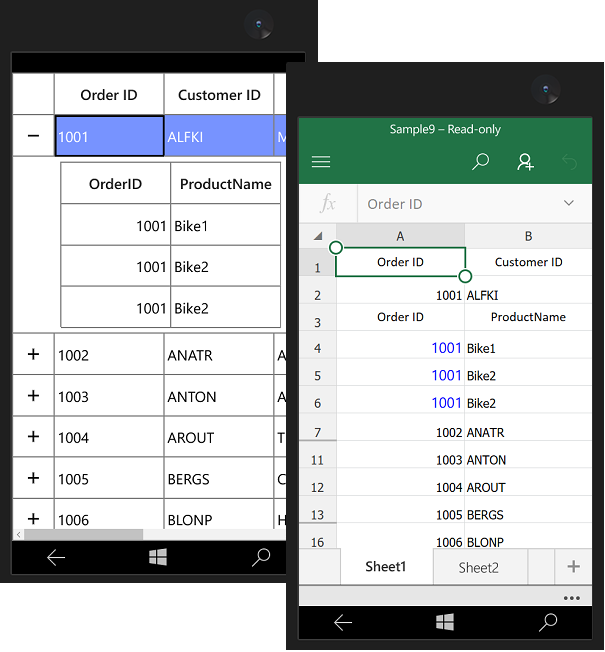Select the BERGS cell in grid
This screenshot has height=652, width=605.
pos(219,478)
